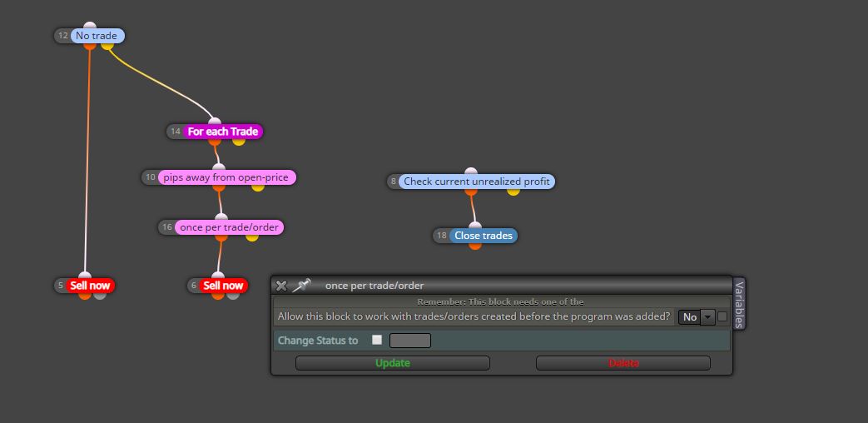Viewport: 868px width, 423px height.
Task: Click number badge 8 of Check current profit
Action: tap(394, 182)
